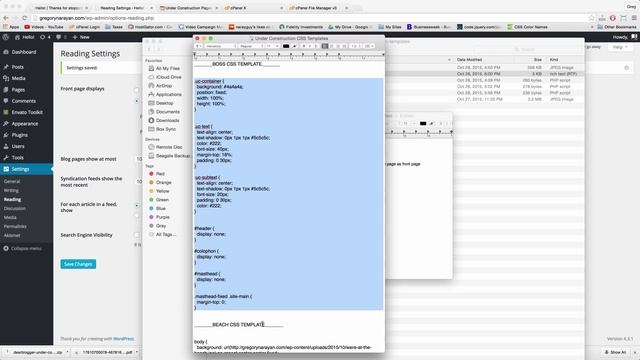Open Dashboard in WordPress sidebar
Image resolution: width=640 pixels, height=360 pixels.
(x=24, y=52)
